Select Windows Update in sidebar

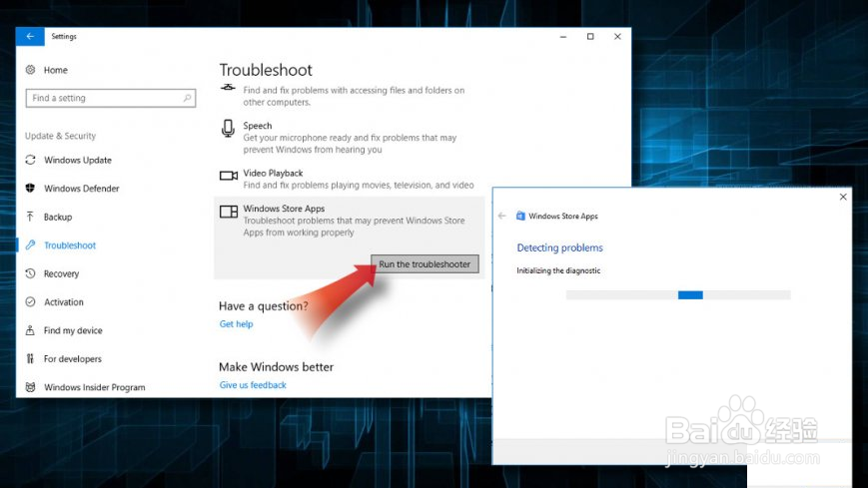point(78,160)
